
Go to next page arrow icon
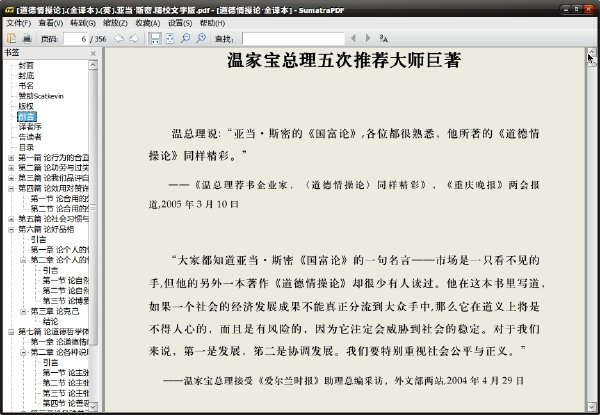coord(133,38)
